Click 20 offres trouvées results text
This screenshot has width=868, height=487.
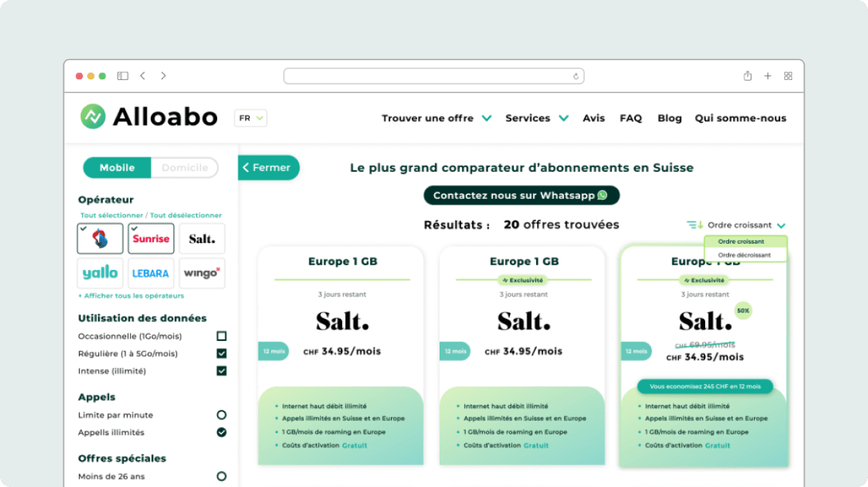coord(561,225)
